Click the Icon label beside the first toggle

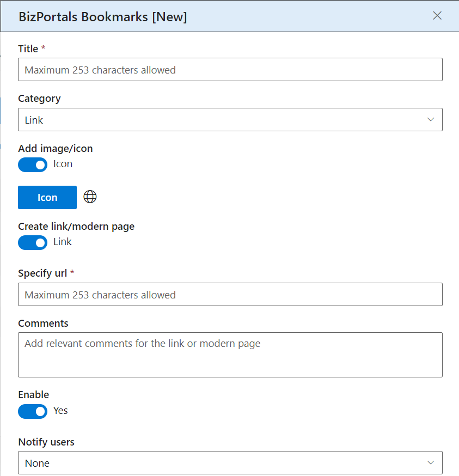pyautogui.click(x=63, y=164)
